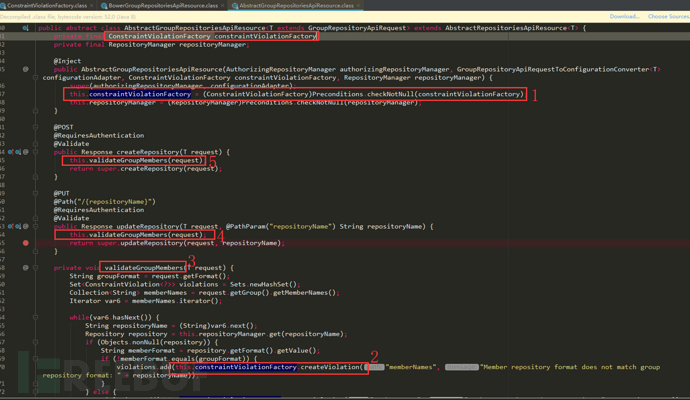690x400 pixels.
Task: Collapse the if (!memberFormat.equals(groupFormat)) block
Action: (35, 359)
